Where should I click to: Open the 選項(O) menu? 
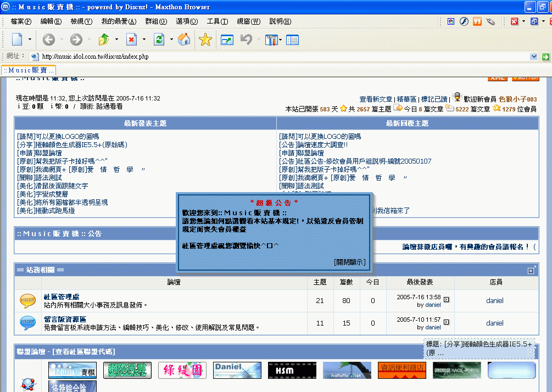tap(187, 21)
